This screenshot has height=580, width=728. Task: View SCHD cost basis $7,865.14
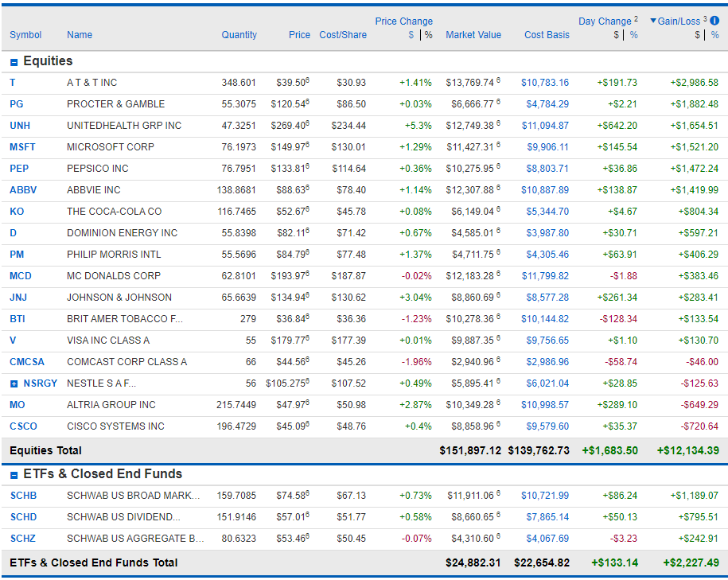[x=547, y=517]
